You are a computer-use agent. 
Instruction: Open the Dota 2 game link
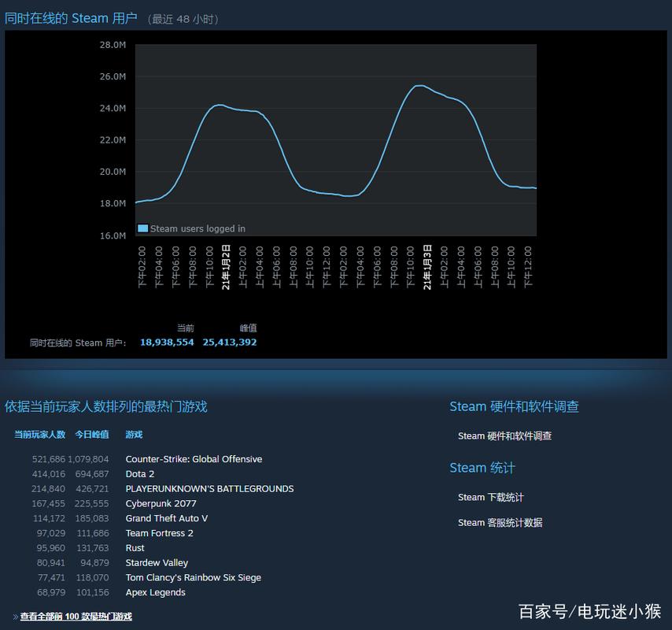click(140, 474)
